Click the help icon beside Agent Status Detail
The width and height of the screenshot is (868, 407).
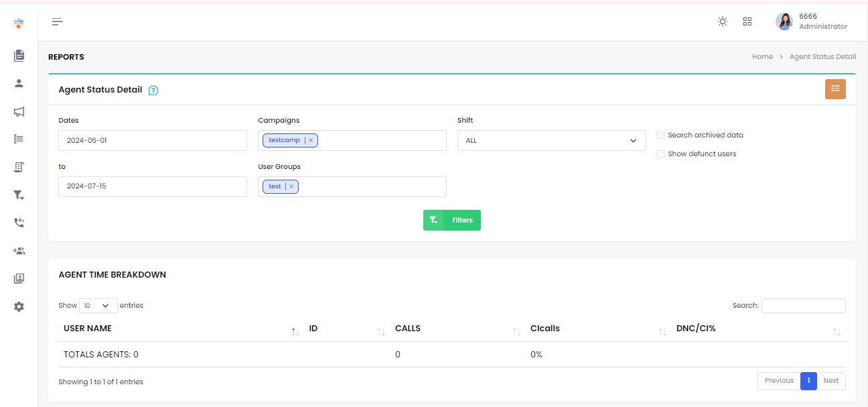coord(153,90)
